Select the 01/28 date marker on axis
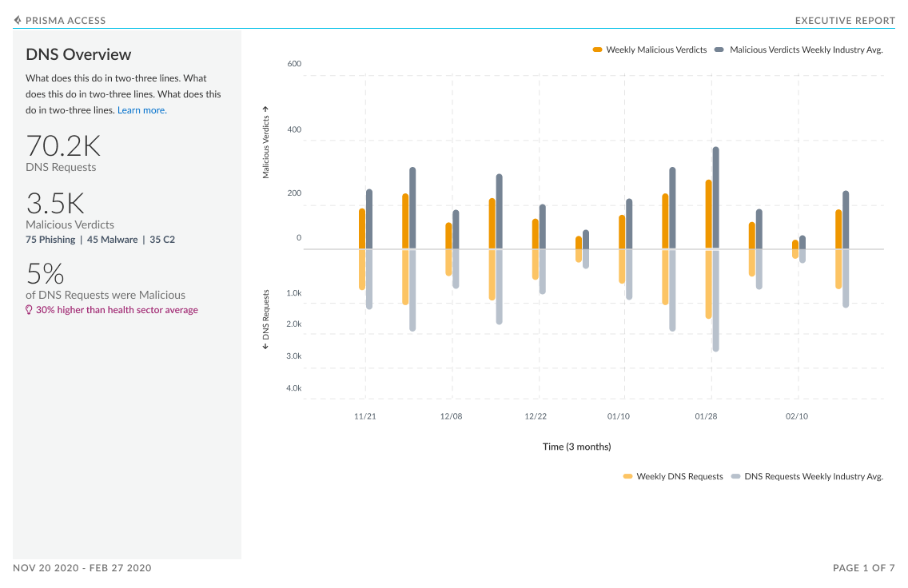Viewport: 908px width, 588px height. 706,416
